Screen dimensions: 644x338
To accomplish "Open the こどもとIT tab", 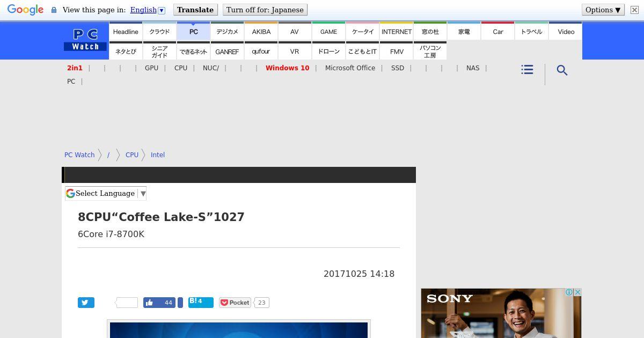I will (x=363, y=51).
